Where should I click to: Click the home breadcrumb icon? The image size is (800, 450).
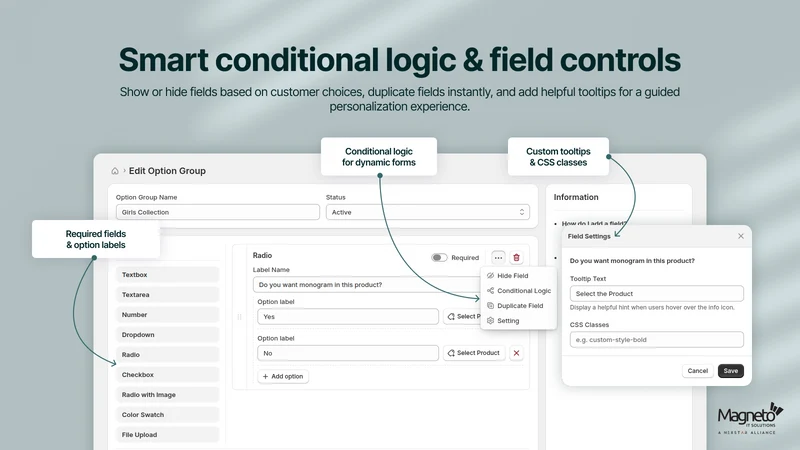tap(115, 171)
